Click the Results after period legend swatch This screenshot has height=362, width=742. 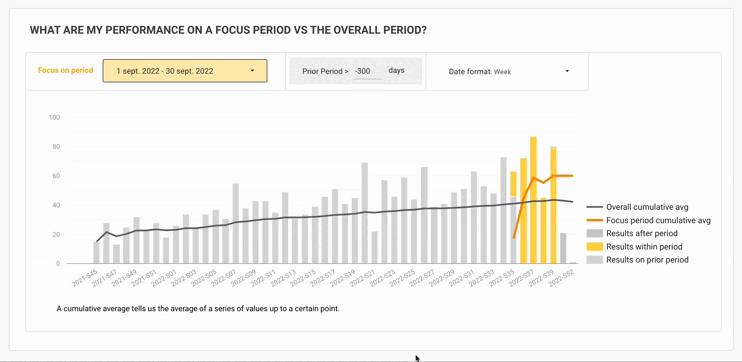[595, 233]
